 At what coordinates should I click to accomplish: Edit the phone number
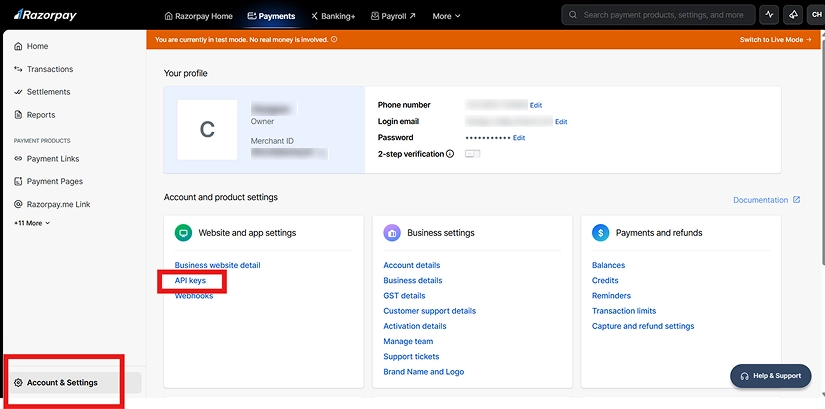[x=536, y=105]
